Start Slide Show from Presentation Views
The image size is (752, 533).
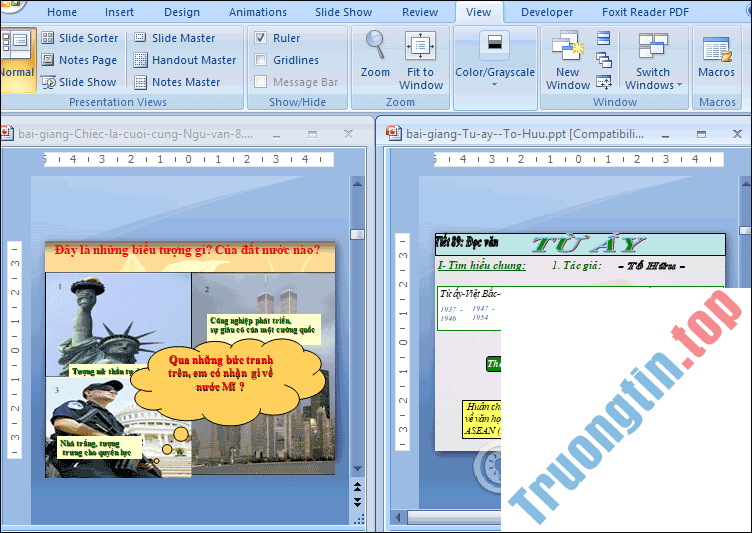click(79, 82)
